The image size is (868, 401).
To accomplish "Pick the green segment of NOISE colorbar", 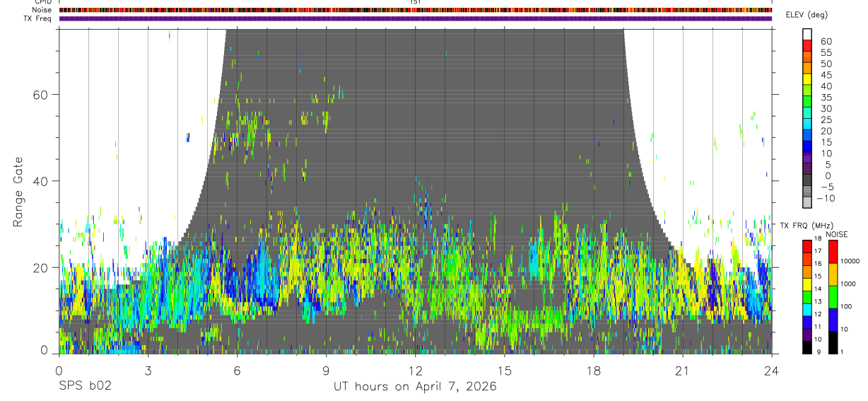I will tap(832, 297).
